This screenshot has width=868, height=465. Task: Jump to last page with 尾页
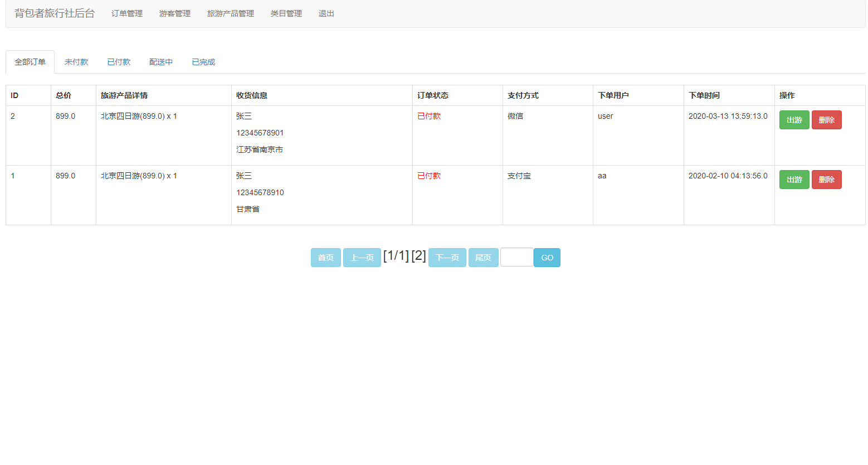point(483,258)
